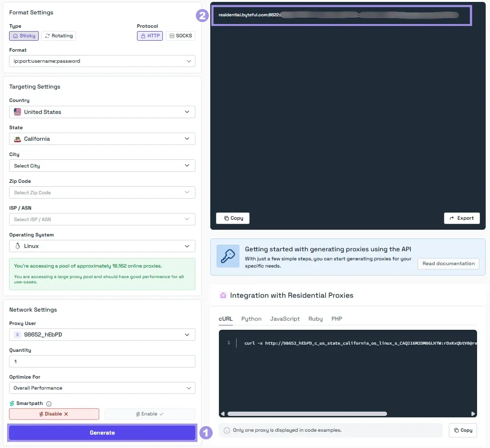
Task: Open the Country dropdown showing United States
Action: 102,112
